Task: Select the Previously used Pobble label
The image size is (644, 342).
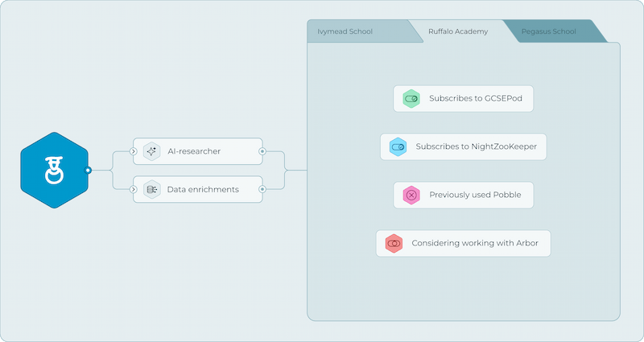Action: pos(469,195)
